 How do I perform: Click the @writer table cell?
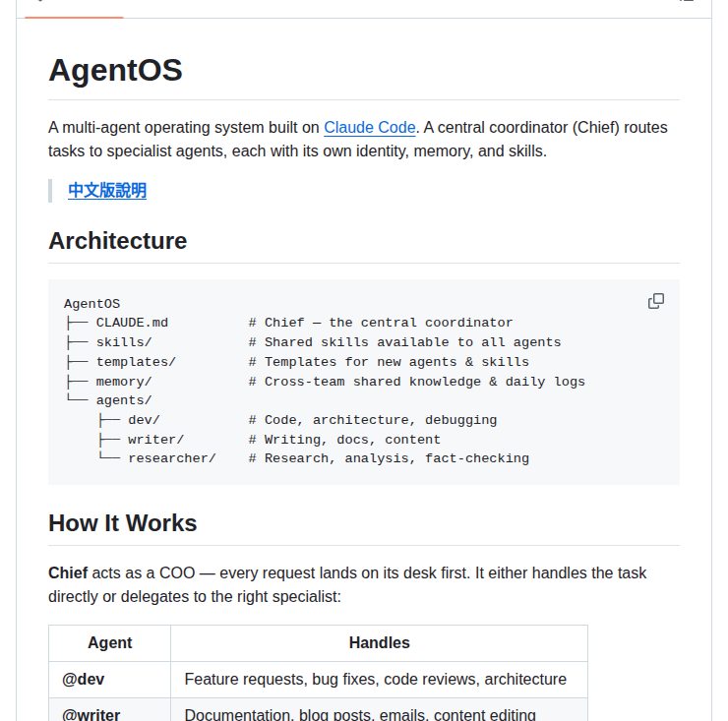[109, 710]
